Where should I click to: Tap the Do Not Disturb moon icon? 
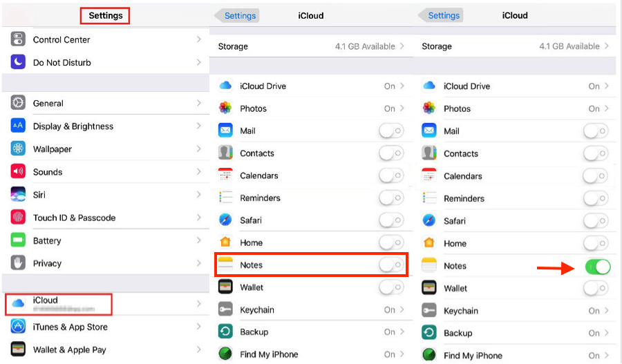click(18, 62)
